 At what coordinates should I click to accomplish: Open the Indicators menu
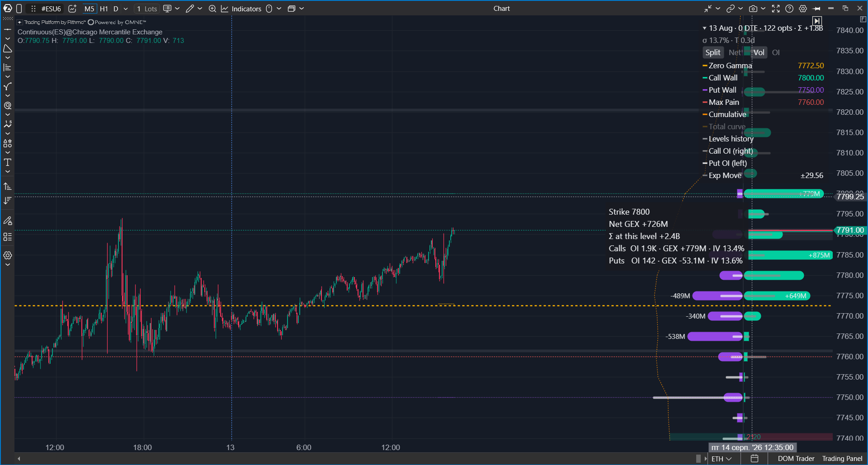tap(241, 9)
